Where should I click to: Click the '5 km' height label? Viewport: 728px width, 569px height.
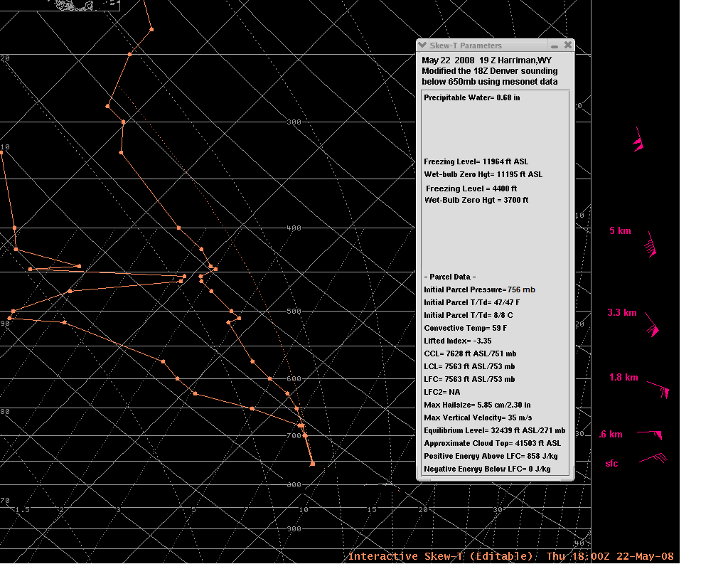[x=620, y=231]
